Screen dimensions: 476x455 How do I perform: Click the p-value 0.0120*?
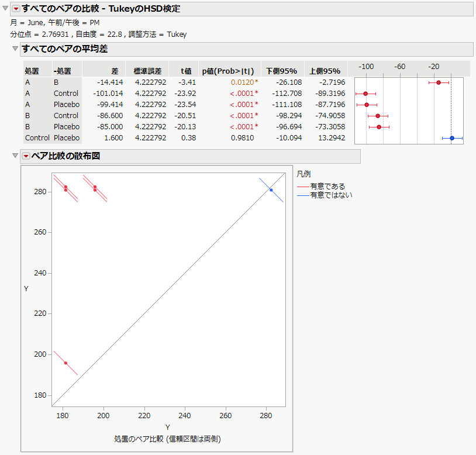[x=244, y=82]
